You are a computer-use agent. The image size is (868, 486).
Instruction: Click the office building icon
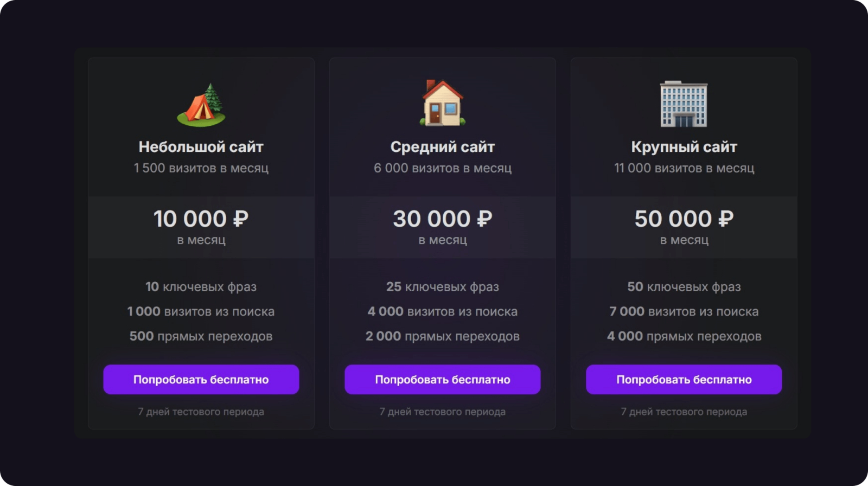point(684,104)
